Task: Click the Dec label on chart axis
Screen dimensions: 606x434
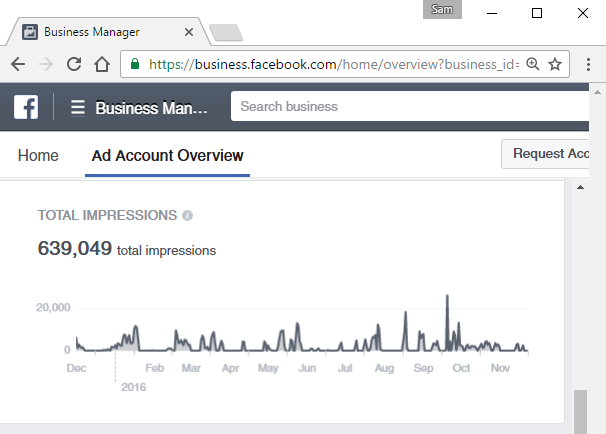Action: point(76,368)
